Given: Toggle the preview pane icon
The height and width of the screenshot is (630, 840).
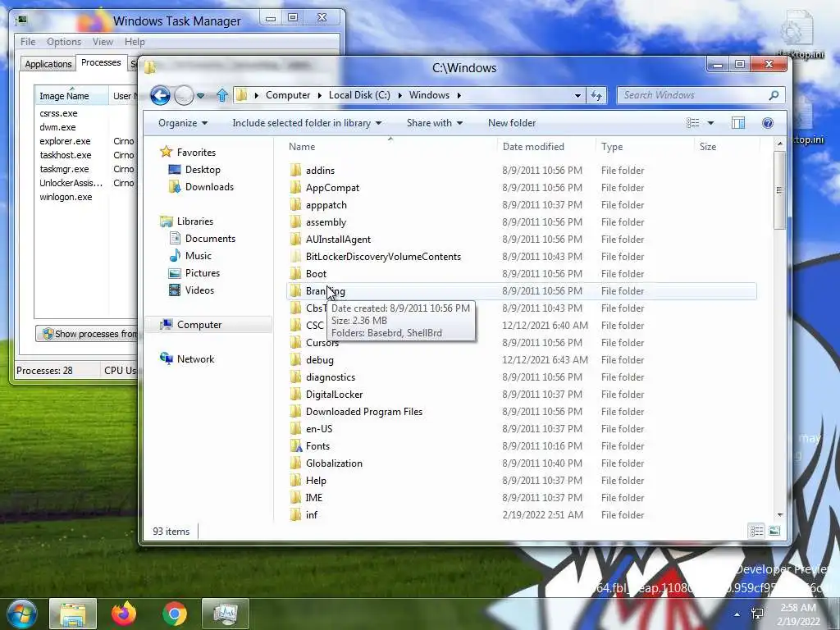Looking at the screenshot, I should pyautogui.click(x=738, y=123).
